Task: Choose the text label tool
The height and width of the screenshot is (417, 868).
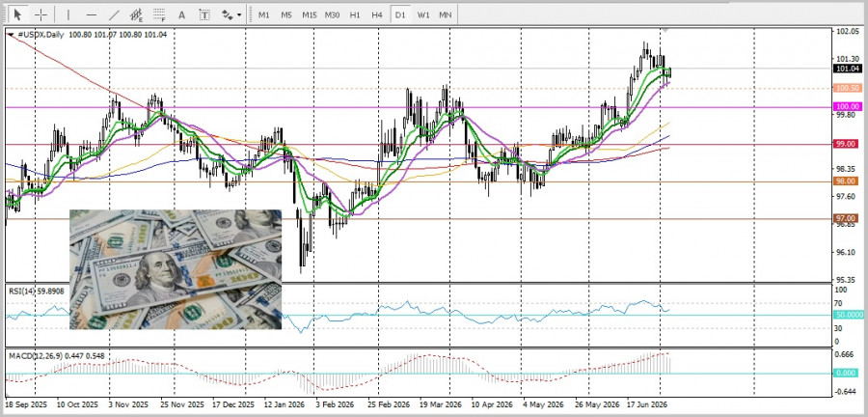Action: (x=204, y=14)
